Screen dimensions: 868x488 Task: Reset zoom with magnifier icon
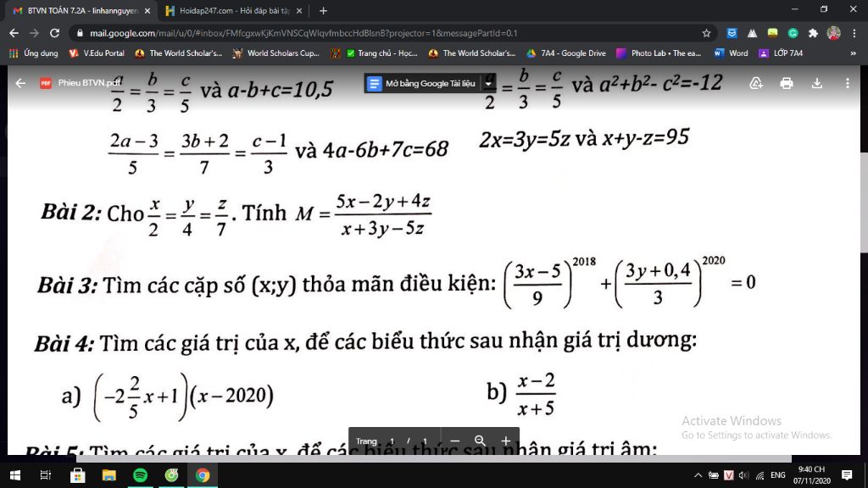480,441
